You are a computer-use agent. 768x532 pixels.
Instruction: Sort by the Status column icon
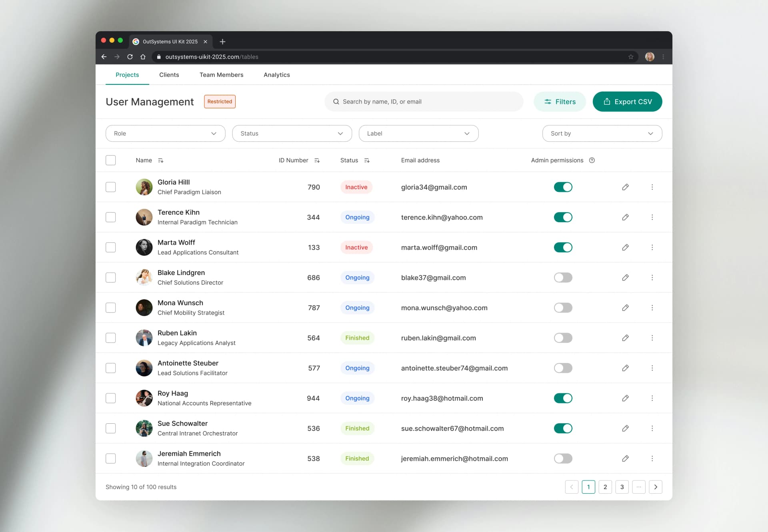click(x=367, y=160)
